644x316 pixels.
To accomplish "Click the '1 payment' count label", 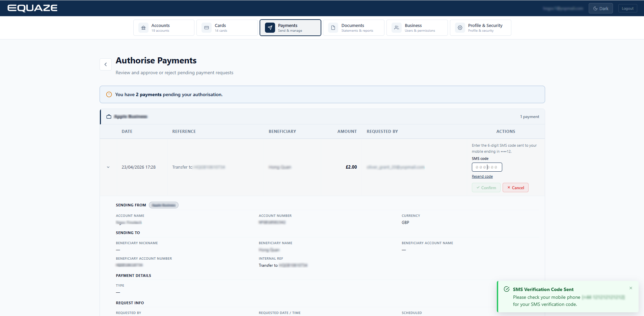I will (530, 117).
